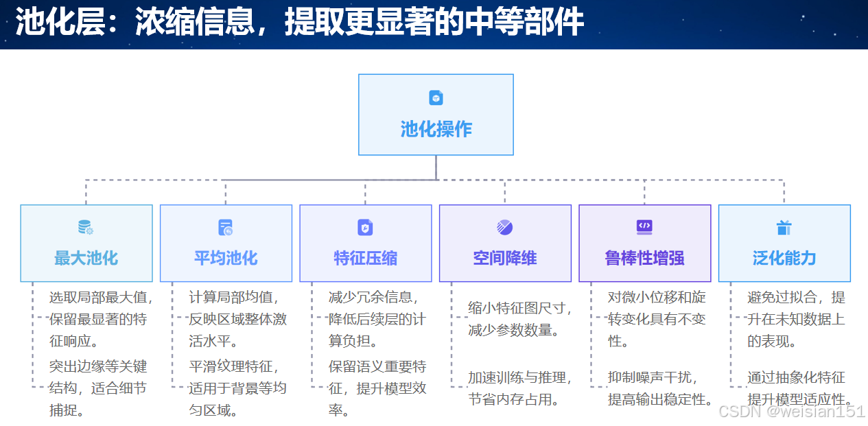Select the database icon on the 最大池化 card
The height and width of the screenshot is (426, 868).
[x=86, y=227]
